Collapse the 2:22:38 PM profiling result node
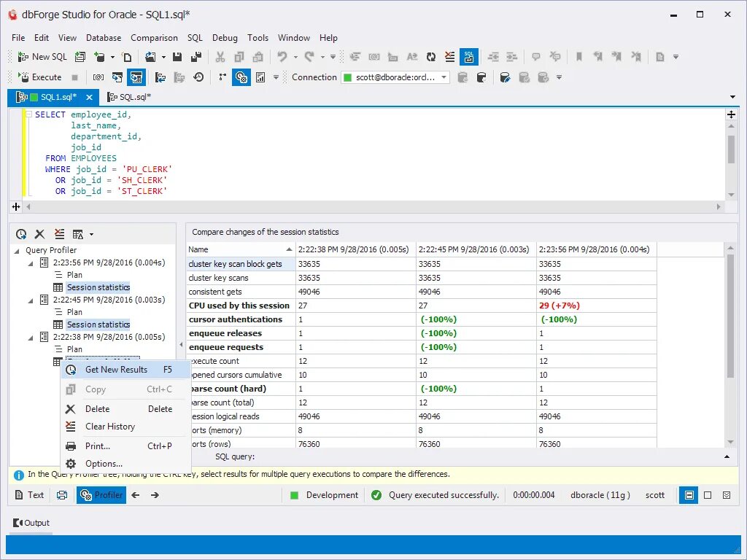The image size is (747, 560). (x=31, y=337)
